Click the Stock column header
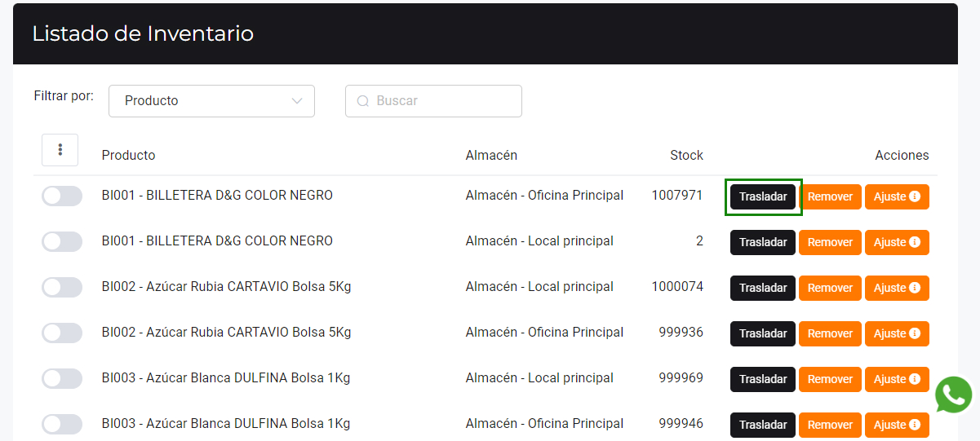Screen dimensions: 980x441 pos(686,156)
